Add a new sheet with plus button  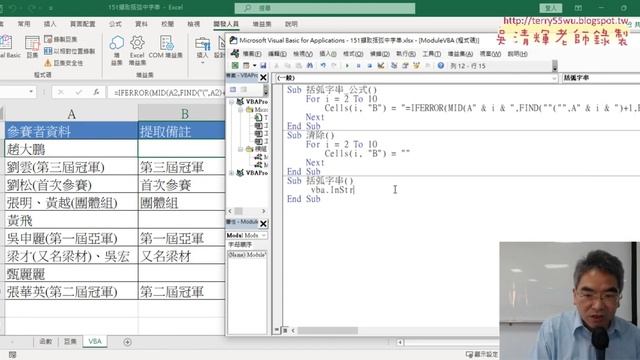tap(127, 342)
